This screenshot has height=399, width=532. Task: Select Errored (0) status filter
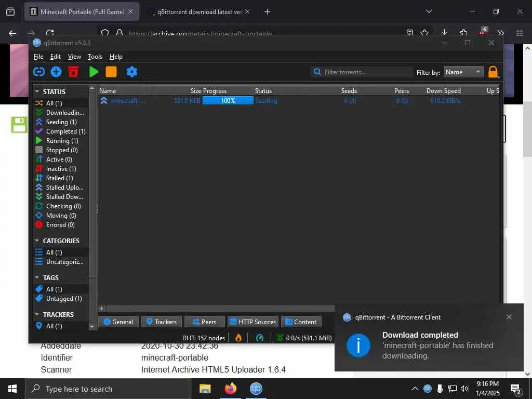[x=61, y=224]
